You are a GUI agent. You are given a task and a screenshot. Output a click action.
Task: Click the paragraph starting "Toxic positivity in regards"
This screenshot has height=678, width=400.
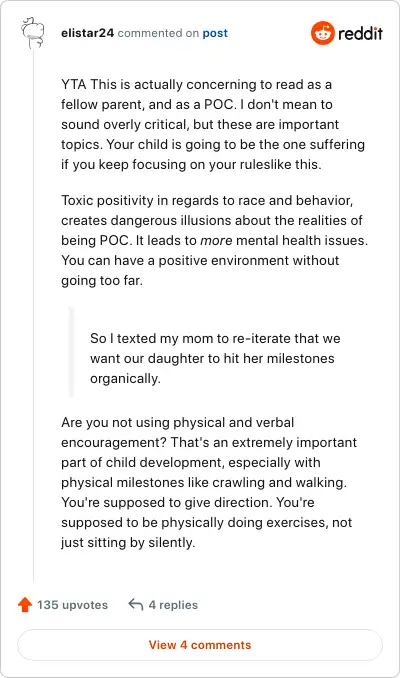tap(214, 240)
